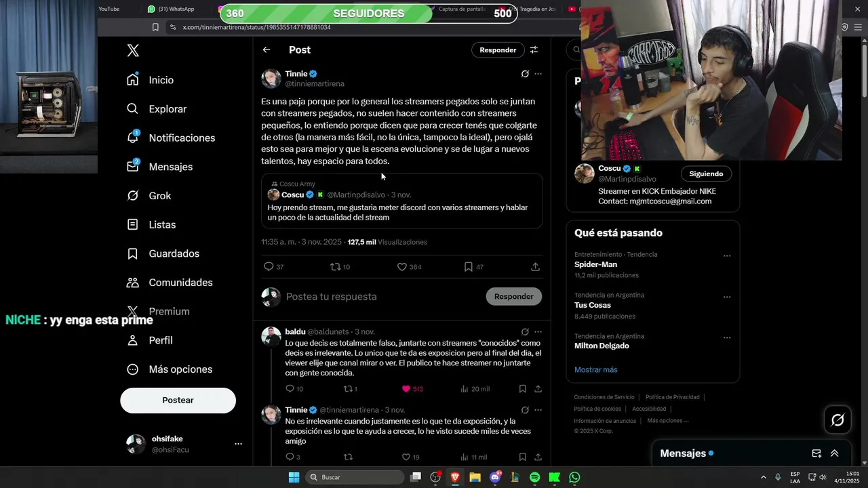This screenshot has height=488, width=868.
Task: Click the Postear button
Action: (178, 401)
